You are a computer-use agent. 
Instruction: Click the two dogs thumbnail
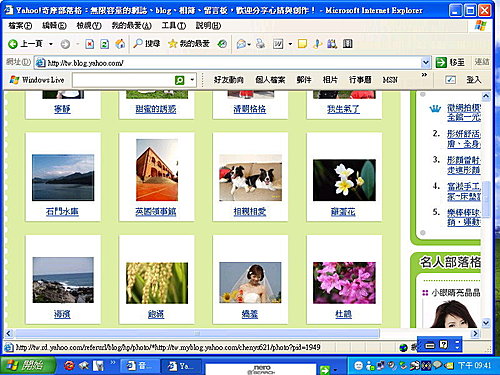pyautogui.click(x=250, y=178)
